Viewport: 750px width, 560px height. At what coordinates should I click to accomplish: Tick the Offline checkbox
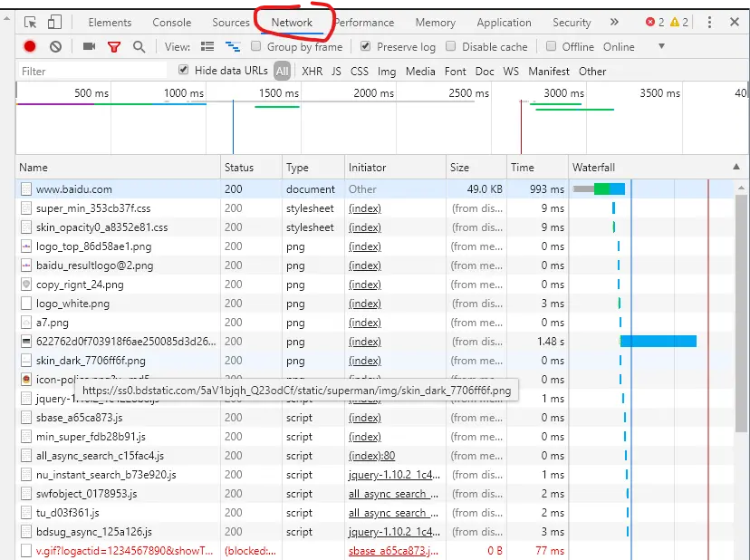pyautogui.click(x=551, y=46)
